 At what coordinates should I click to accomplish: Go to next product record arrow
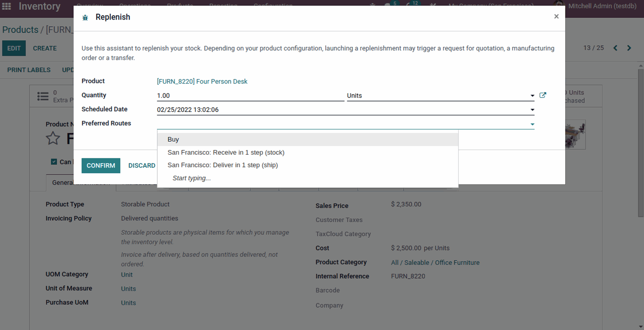pos(629,48)
